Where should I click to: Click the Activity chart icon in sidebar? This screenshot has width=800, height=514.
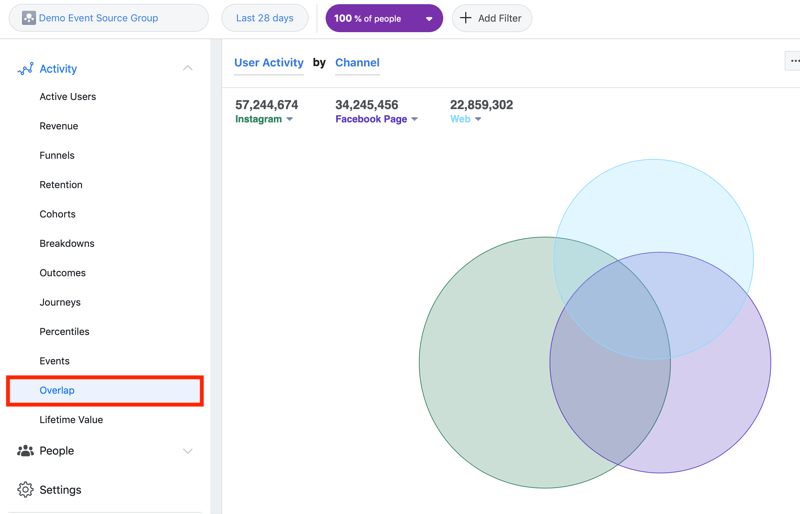pos(26,68)
